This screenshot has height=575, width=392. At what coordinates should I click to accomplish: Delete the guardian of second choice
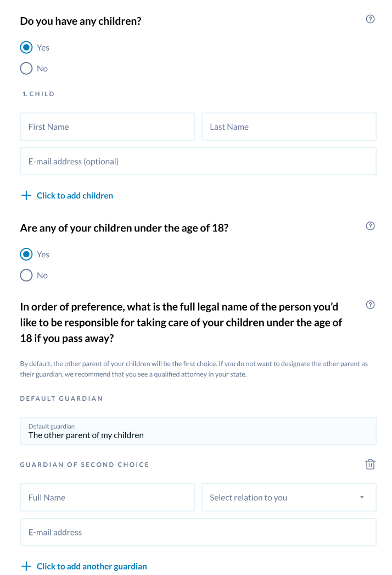click(370, 465)
